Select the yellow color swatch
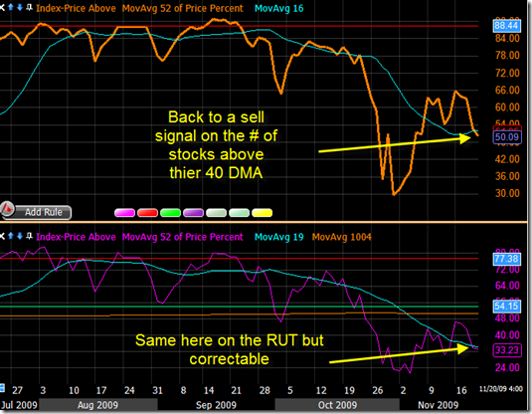Viewport: 532px width, 414px height. pos(262,213)
